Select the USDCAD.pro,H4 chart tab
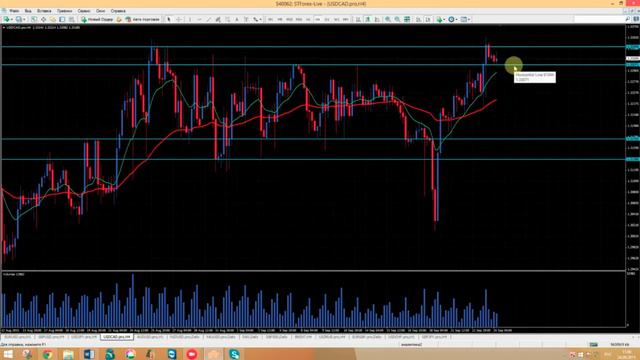The image size is (640, 360). pyautogui.click(x=117, y=337)
